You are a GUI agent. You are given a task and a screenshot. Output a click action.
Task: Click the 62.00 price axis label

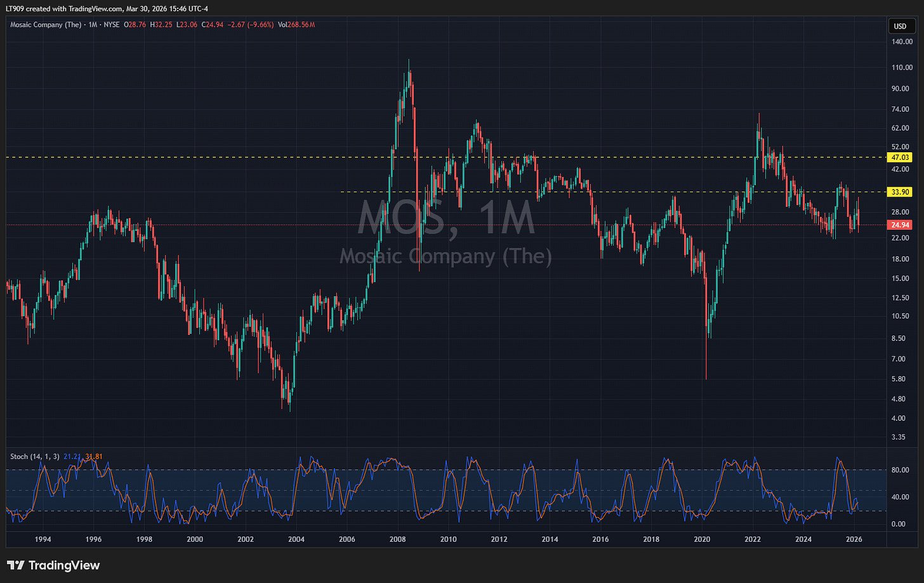coord(901,128)
